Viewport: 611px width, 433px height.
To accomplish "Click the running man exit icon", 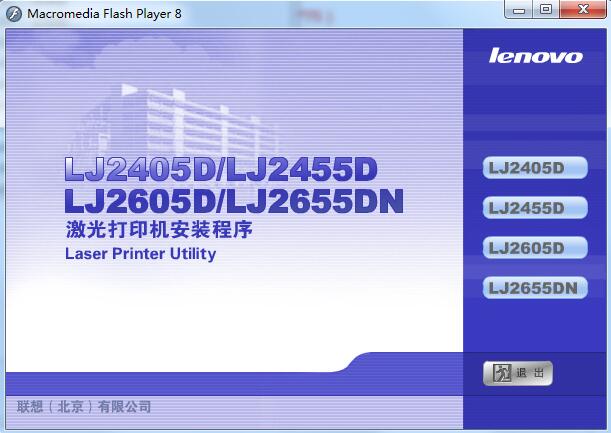I will point(503,373).
